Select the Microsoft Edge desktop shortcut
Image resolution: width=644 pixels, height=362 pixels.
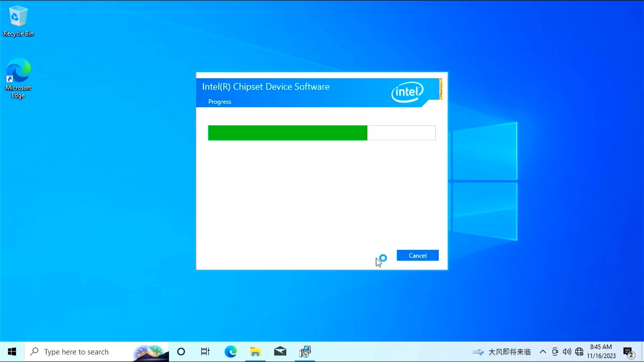[x=18, y=78]
